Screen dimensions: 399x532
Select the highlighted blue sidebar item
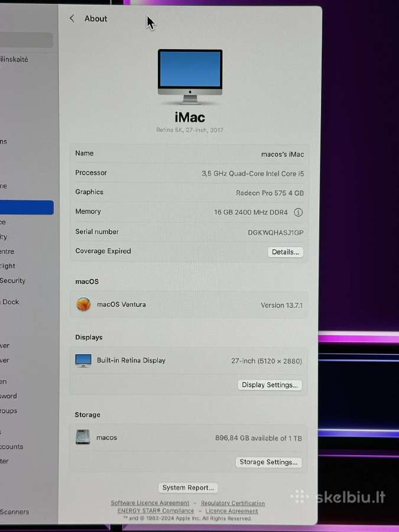(27, 207)
